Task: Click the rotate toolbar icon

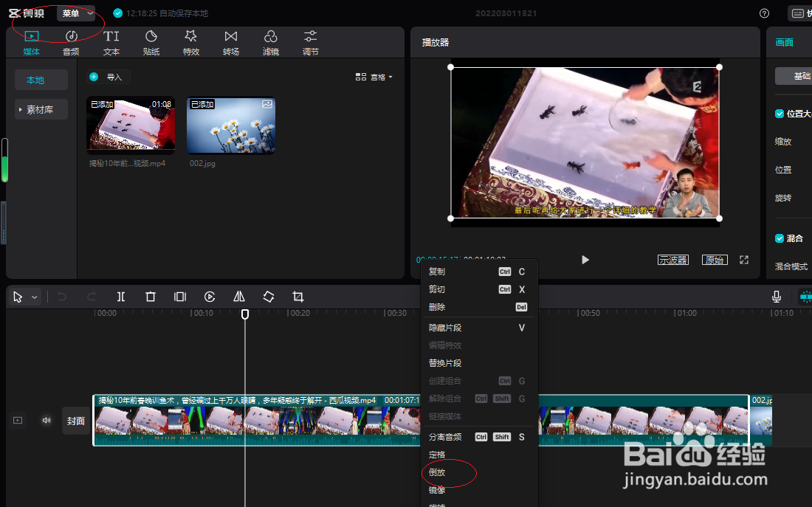Action: [268, 297]
